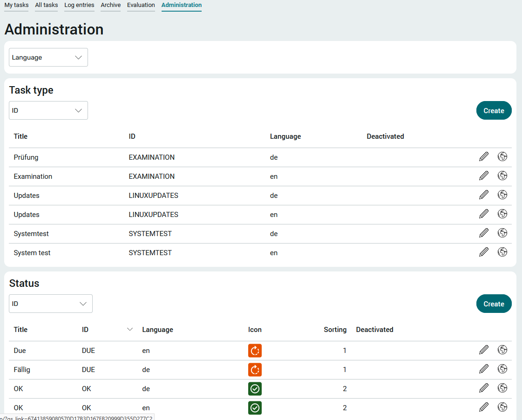Sort statuses by Title column header
Screen dimensions: 522x420
coord(20,330)
